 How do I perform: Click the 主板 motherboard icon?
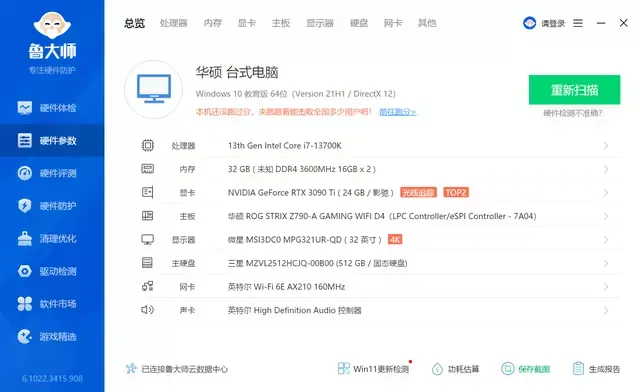(x=148, y=216)
